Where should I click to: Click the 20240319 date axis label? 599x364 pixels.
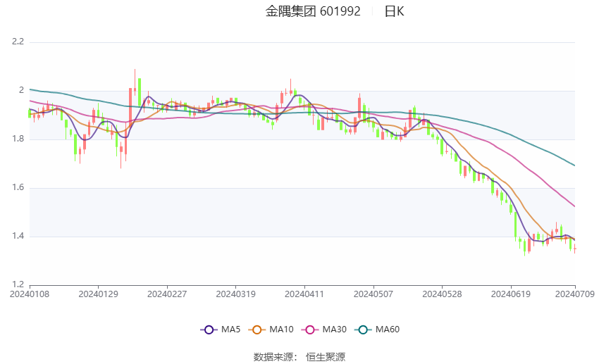(x=235, y=294)
